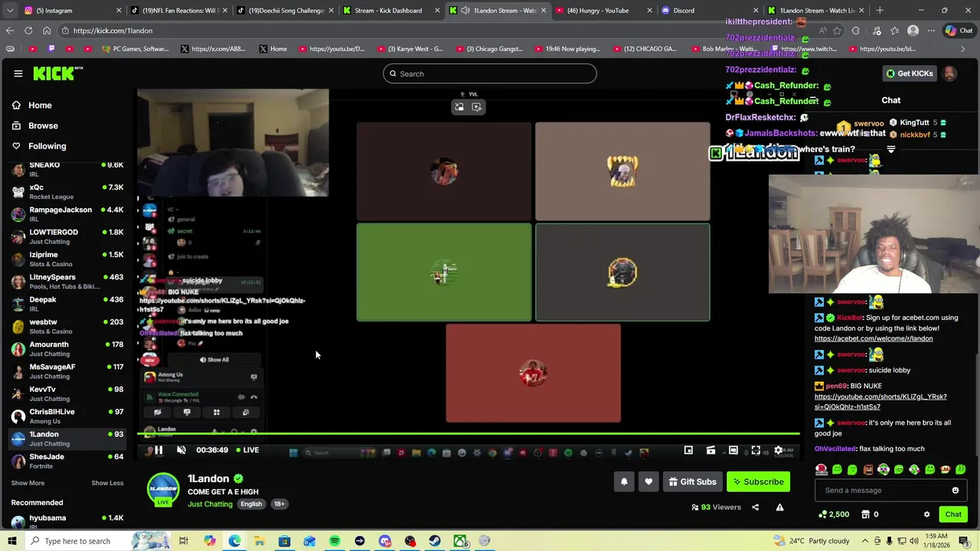
Task: Click Get KICKs button
Action: point(910,73)
